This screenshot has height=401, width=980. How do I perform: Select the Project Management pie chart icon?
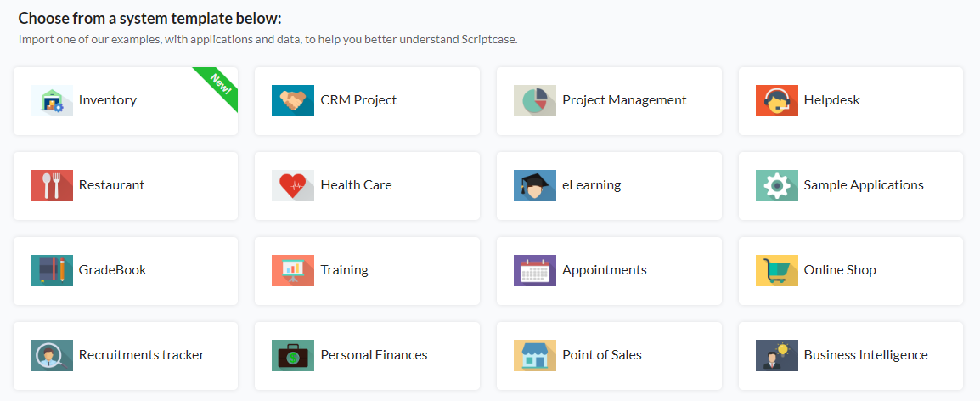click(534, 101)
